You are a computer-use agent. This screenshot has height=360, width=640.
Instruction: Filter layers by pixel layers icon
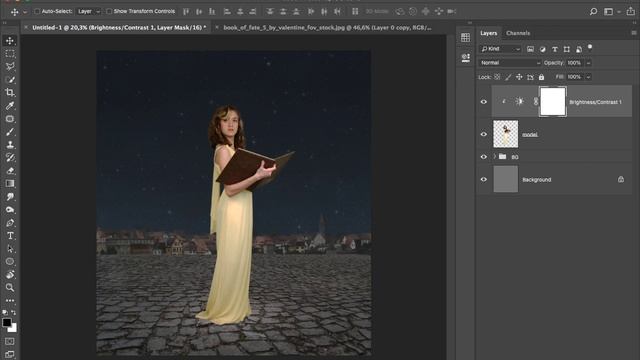pyautogui.click(x=530, y=49)
